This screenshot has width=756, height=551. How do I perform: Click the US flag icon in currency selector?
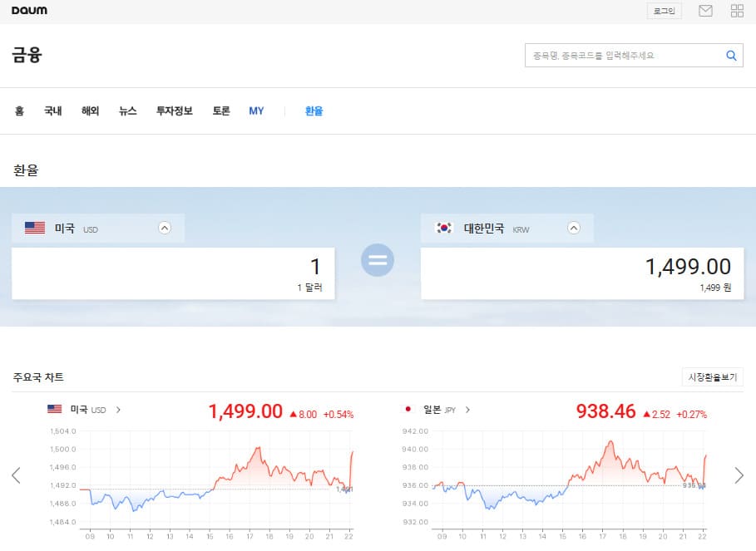pyautogui.click(x=33, y=228)
